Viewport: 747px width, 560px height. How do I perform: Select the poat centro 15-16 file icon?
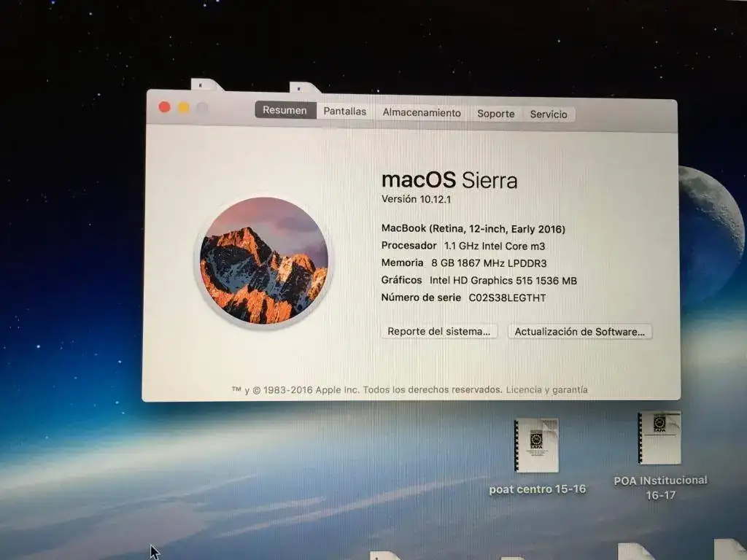[x=536, y=446]
